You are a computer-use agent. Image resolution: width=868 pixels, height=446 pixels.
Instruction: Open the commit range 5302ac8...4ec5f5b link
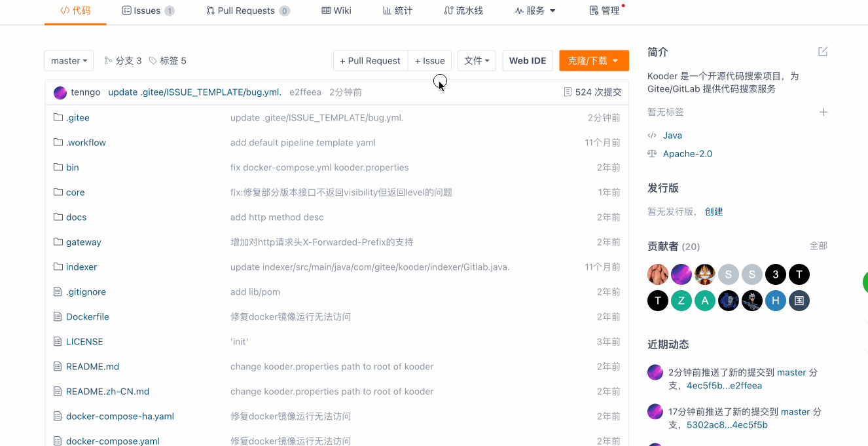(x=727, y=425)
